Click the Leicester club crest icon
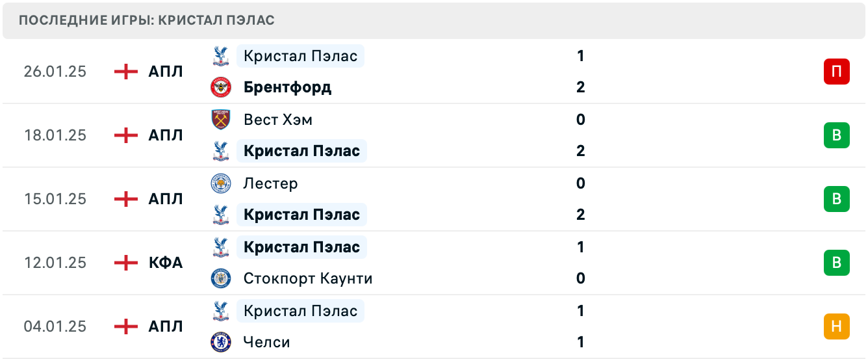The width and height of the screenshot is (868, 359). pyautogui.click(x=221, y=183)
